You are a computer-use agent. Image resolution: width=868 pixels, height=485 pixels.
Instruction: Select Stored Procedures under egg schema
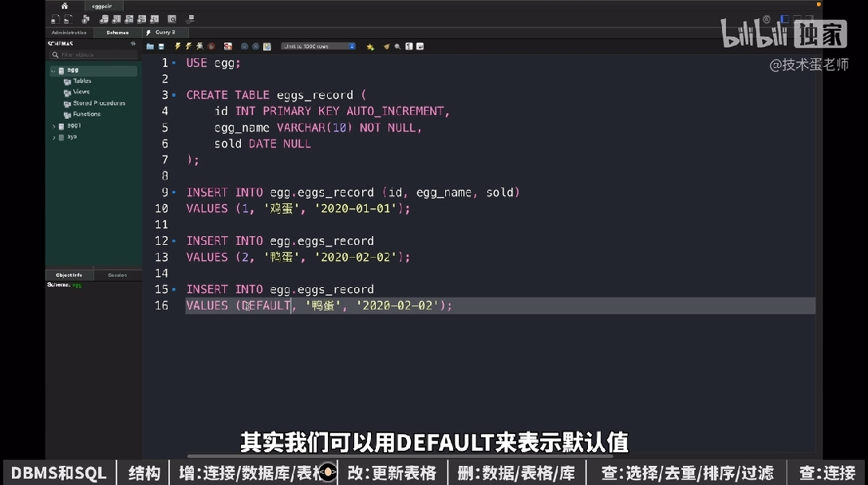click(98, 104)
